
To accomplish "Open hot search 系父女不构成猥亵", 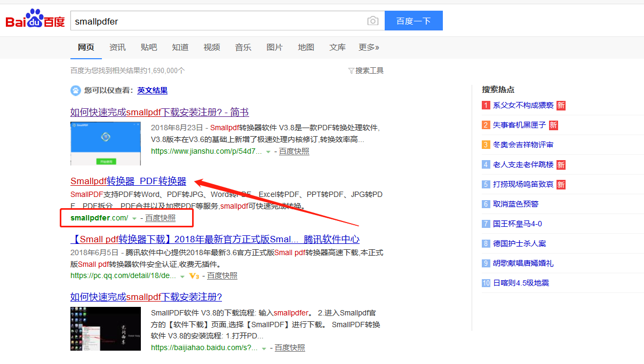I will point(523,106).
